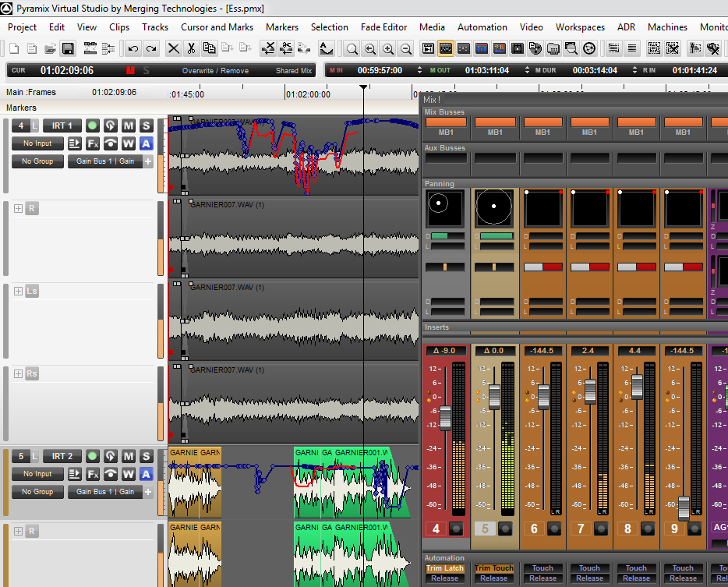Click the monitoring icon on track IRT 1
Screen dimensions: 728x587
(x=111, y=126)
